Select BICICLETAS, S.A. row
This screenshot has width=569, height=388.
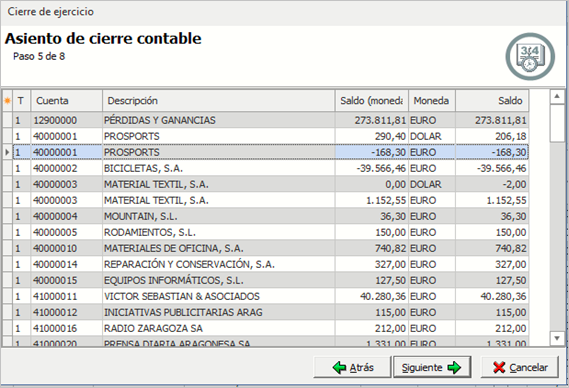pyautogui.click(x=266, y=168)
